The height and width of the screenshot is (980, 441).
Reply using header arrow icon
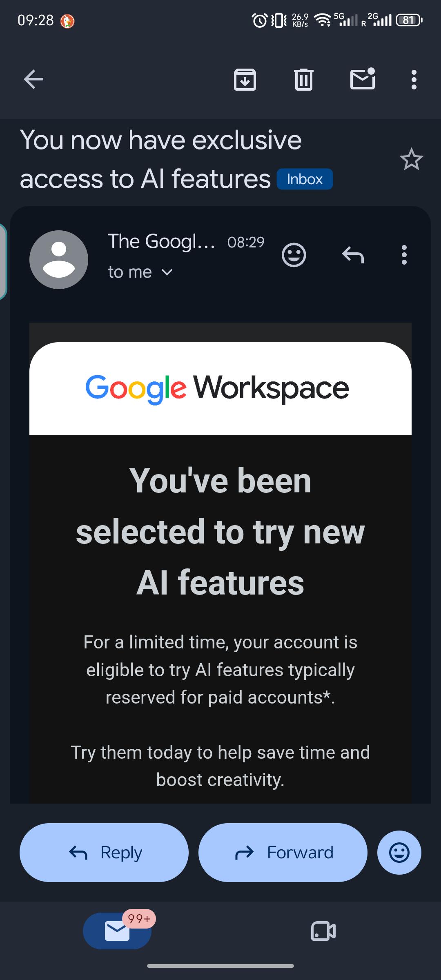(x=353, y=255)
